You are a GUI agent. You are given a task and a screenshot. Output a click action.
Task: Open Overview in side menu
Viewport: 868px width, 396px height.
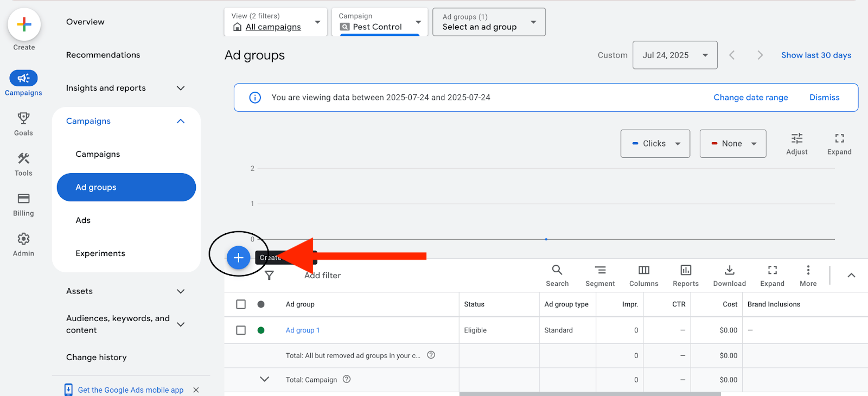click(85, 22)
